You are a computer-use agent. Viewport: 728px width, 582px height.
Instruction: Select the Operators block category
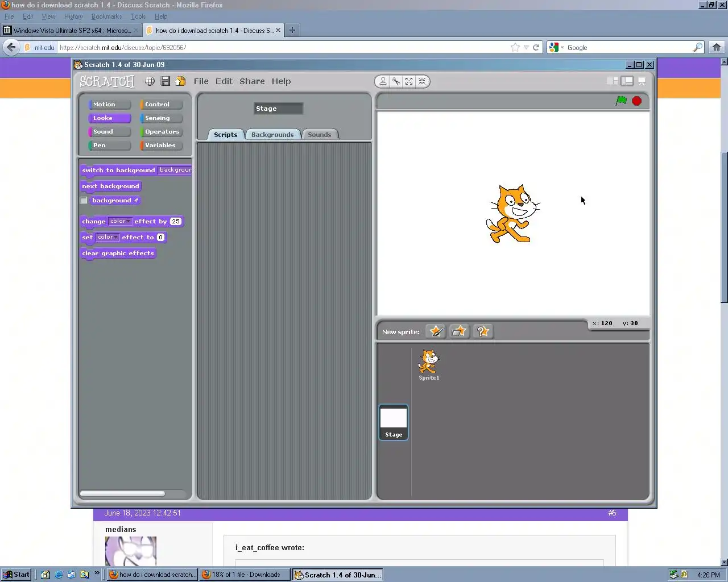(162, 132)
